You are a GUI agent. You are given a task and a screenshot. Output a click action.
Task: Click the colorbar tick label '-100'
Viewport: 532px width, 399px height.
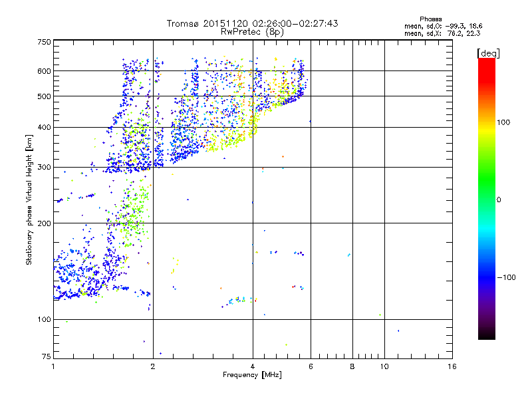[507, 277]
